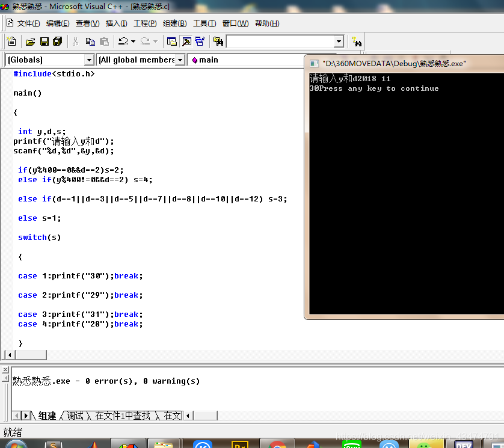Click the New Text File toolbar icon
504x448 pixels.
[x=11, y=41]
